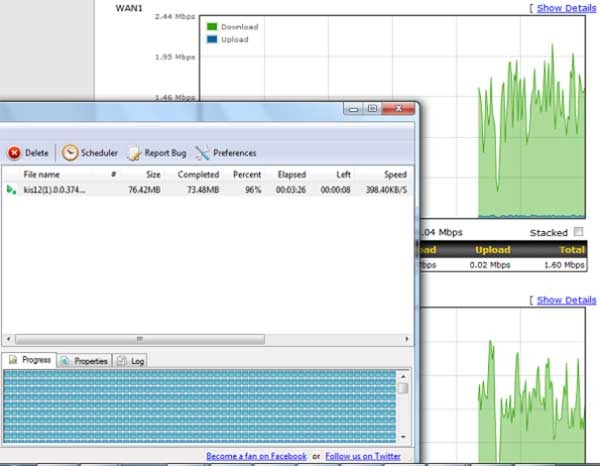Click the Properties tab icon

(x=65, y=361)
